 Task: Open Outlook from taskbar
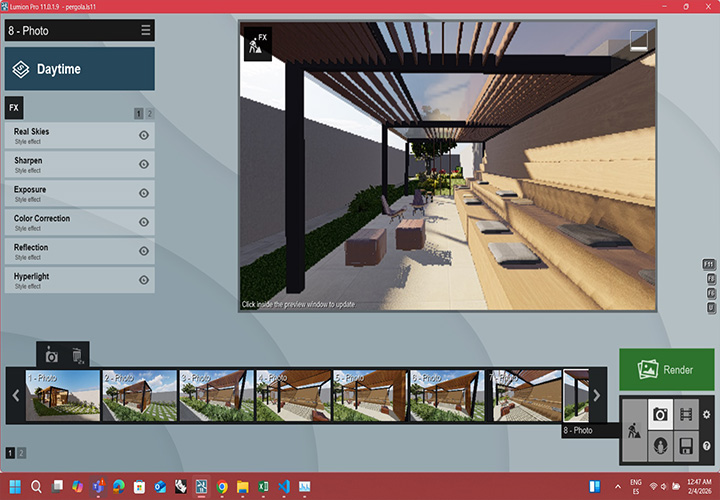tap(160, 486)
